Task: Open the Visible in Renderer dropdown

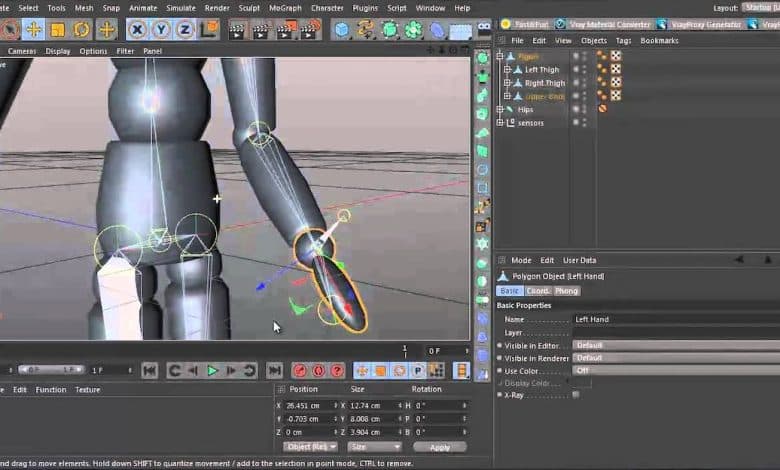Action: click(676, 358)
